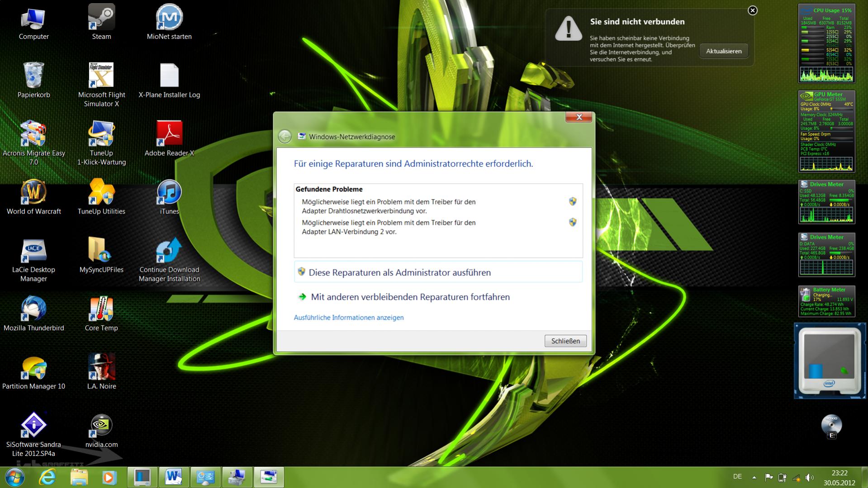The width and height of the screenshot is (868, 488).
Task: Open the Action Center flag icon
Action: 768,477
